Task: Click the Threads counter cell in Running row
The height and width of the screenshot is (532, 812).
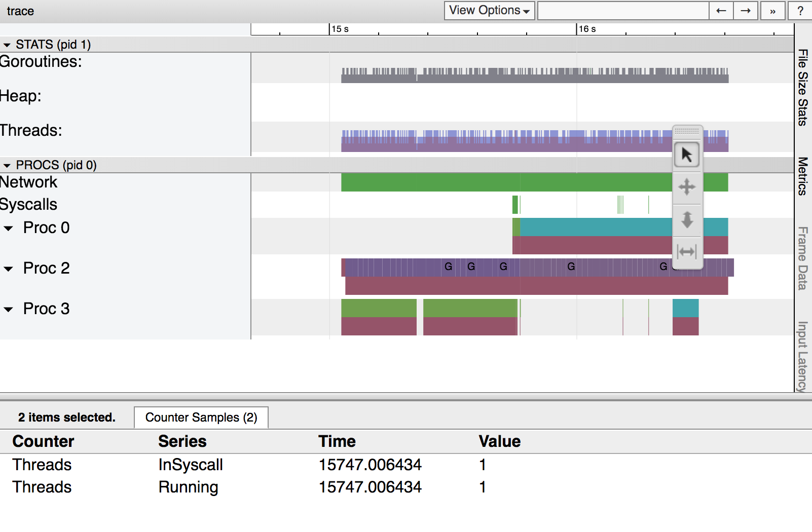Action: point(42,487)
